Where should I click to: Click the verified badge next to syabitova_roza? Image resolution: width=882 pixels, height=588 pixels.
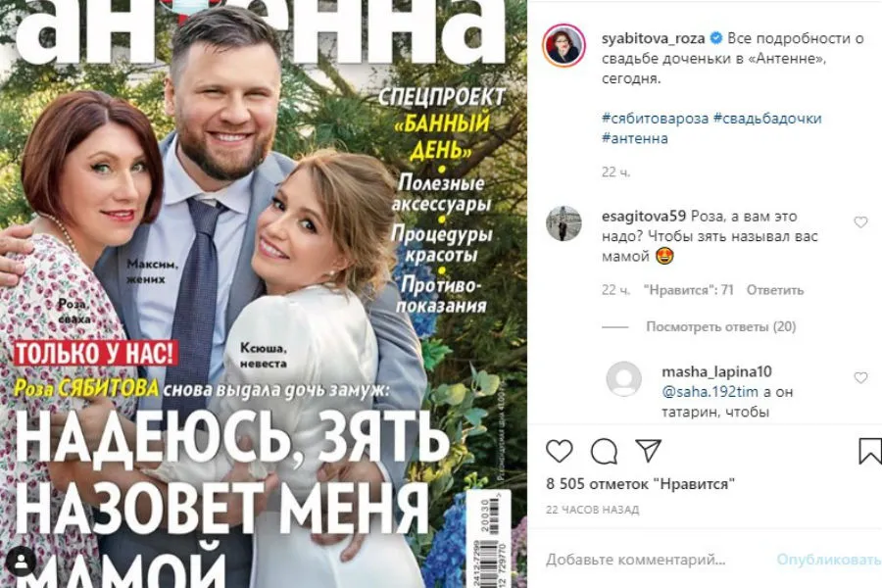coord(716,38)
